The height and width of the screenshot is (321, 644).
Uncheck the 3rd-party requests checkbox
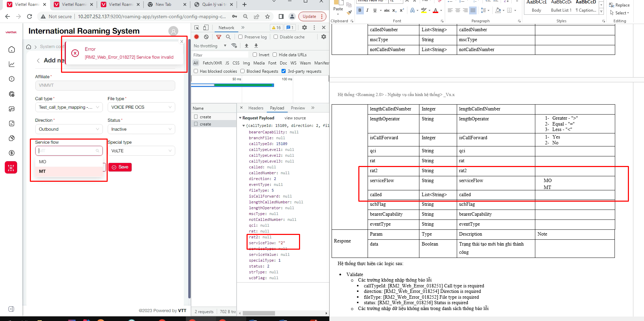pyautogui.click(x=284, y=71)
